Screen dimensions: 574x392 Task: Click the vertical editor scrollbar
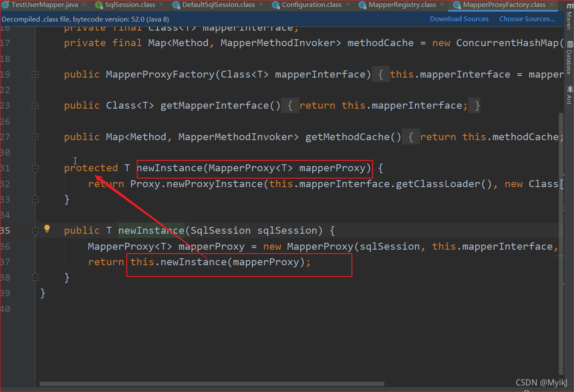click(x=561, y=244)
